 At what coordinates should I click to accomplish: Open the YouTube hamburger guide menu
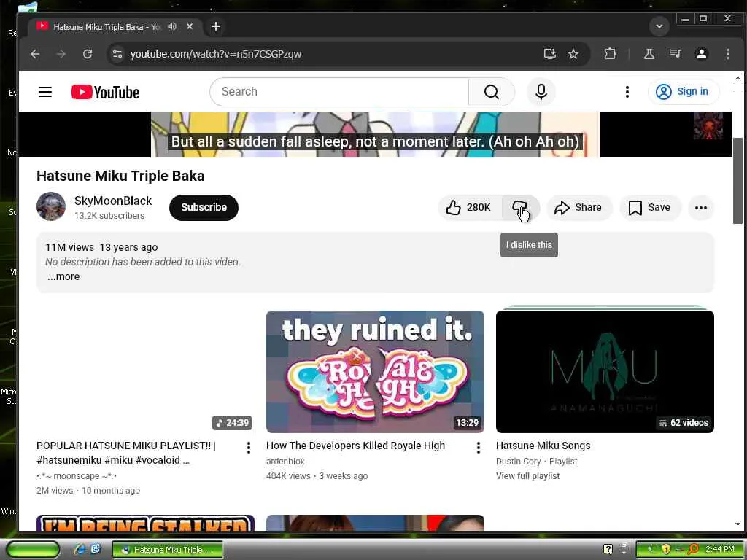pos(44,91)
